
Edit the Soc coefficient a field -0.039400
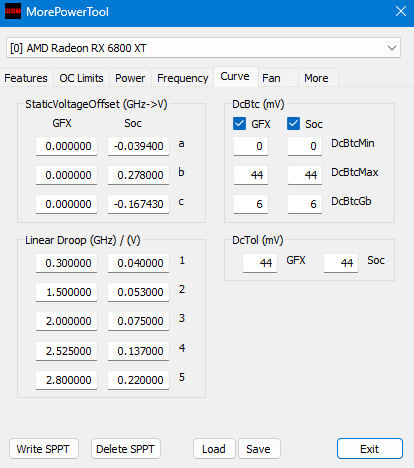point(138,146)
